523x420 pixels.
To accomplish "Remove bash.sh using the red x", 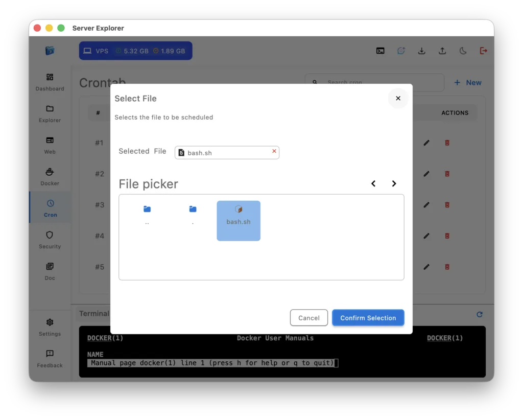I will (274, 151).
